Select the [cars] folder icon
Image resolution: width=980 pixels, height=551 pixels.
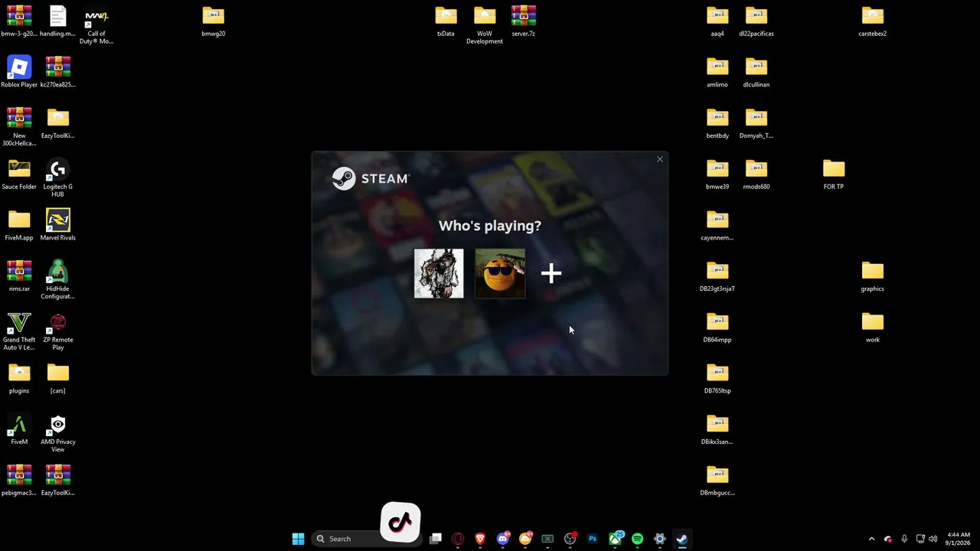tap(57, 378)
